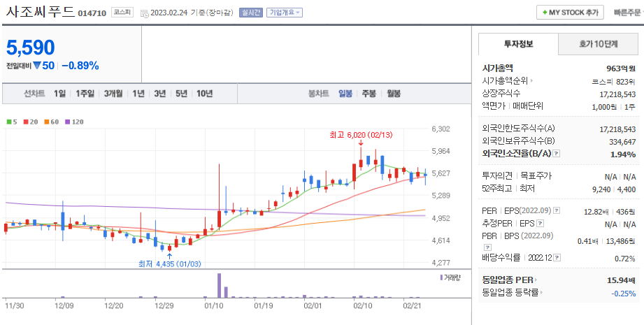Screen dimensions: 644x325
Task: Select the 1일 line chart period
Action: (x=59, y=94)
